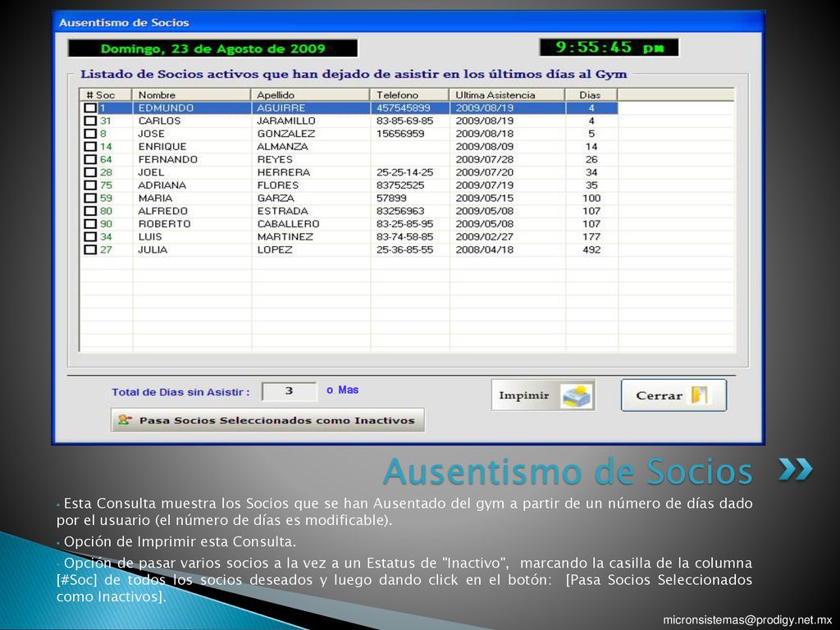The image size is (840, 630).
Task: Click the printer icon on Impimir
Action: coord(577,396)
